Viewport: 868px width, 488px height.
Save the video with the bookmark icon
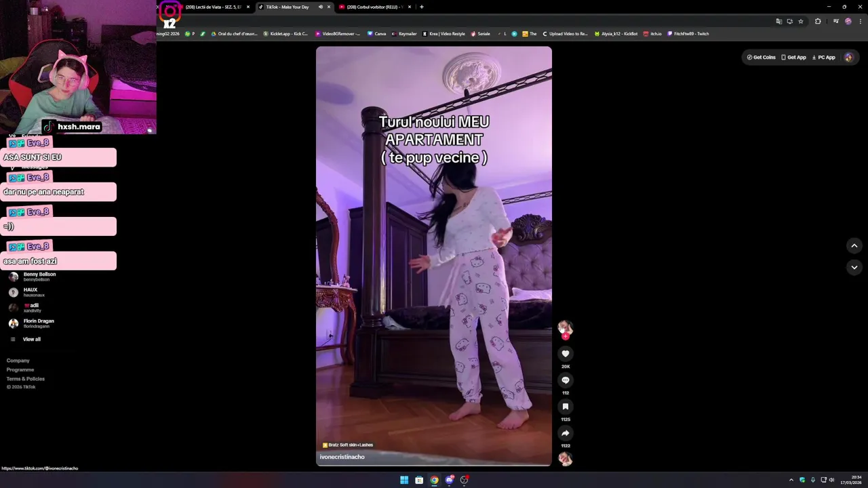click(x=566, y=407)
